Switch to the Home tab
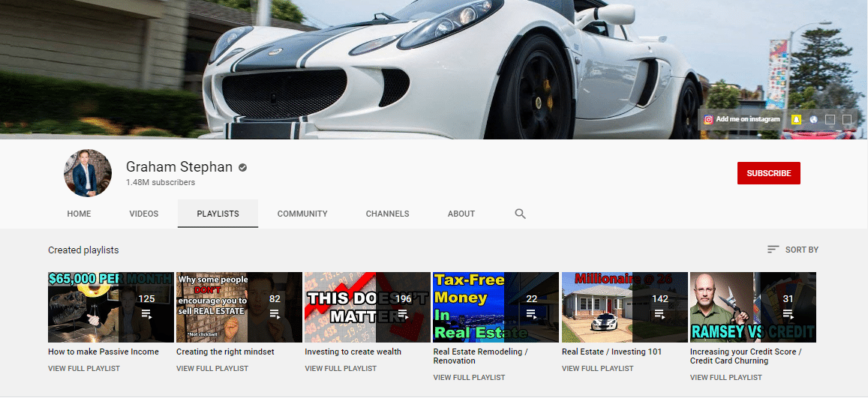Image resolution: width=868 pixels, height=398 pixels. [x=79, y=214]
